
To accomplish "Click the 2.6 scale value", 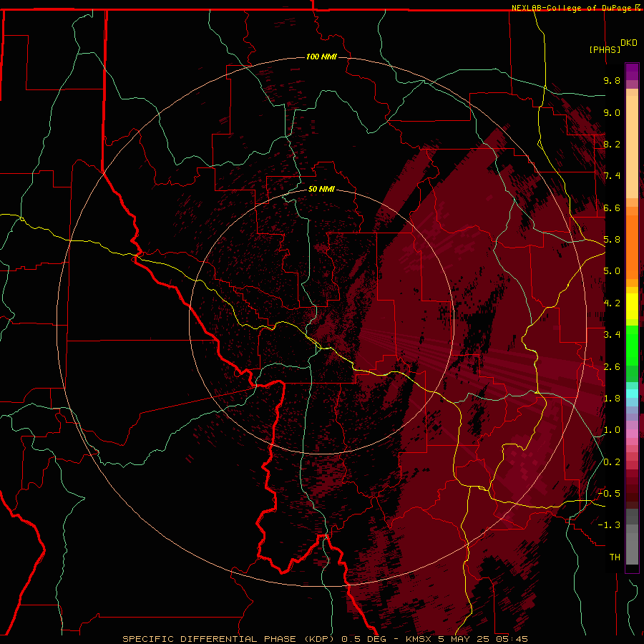I will (x=612, y=367).
